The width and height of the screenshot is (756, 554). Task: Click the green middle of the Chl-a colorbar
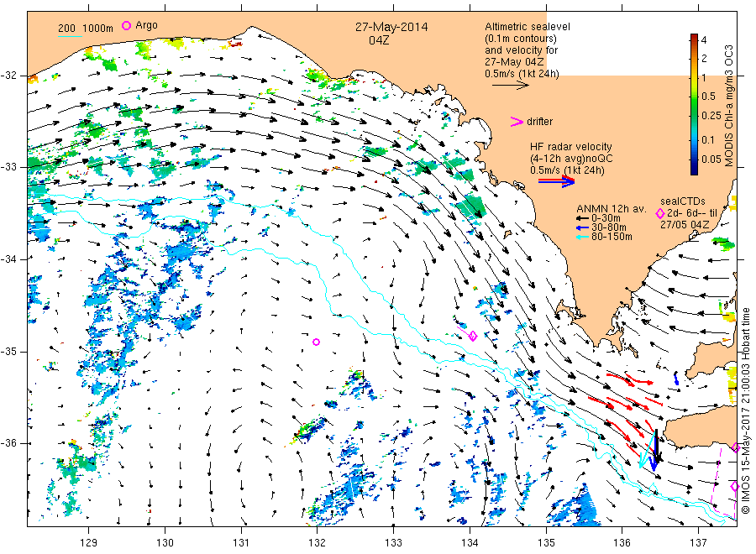tap(694, 108)
